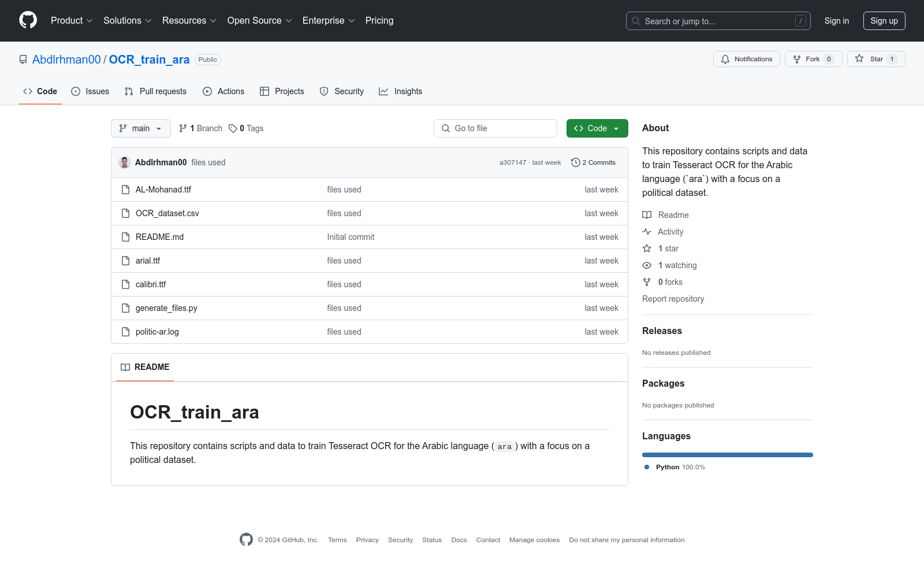Click the file icon beside AL-Mohanad.ttf

[x=125, y=190]
